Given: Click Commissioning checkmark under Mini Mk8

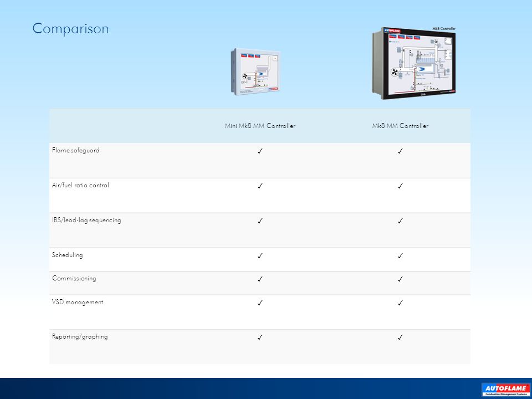Looking at the screenshot, I should tap(260, 279).
